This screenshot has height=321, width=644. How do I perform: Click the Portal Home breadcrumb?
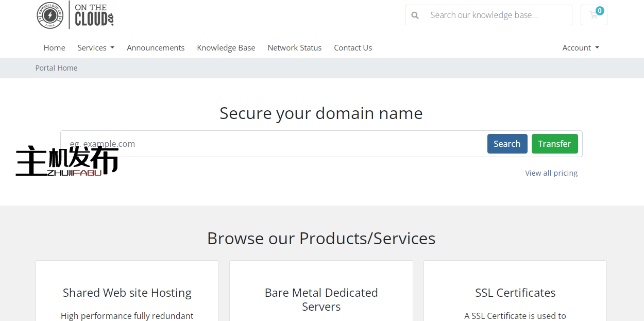tap(56, 68)
